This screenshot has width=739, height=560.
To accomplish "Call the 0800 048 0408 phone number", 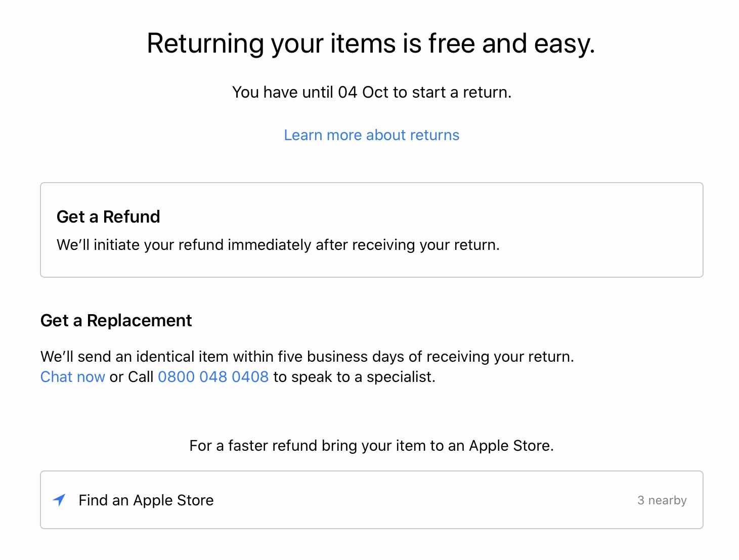I will pos(213,377).
